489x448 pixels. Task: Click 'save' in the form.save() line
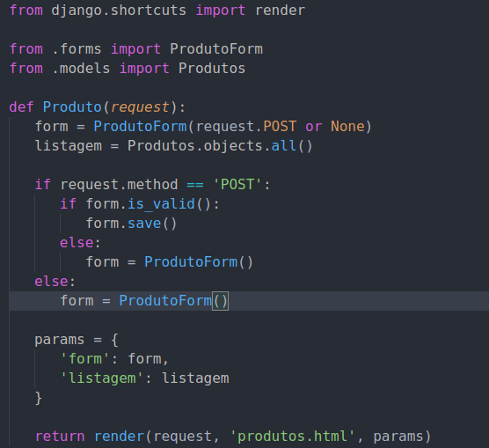144,224
